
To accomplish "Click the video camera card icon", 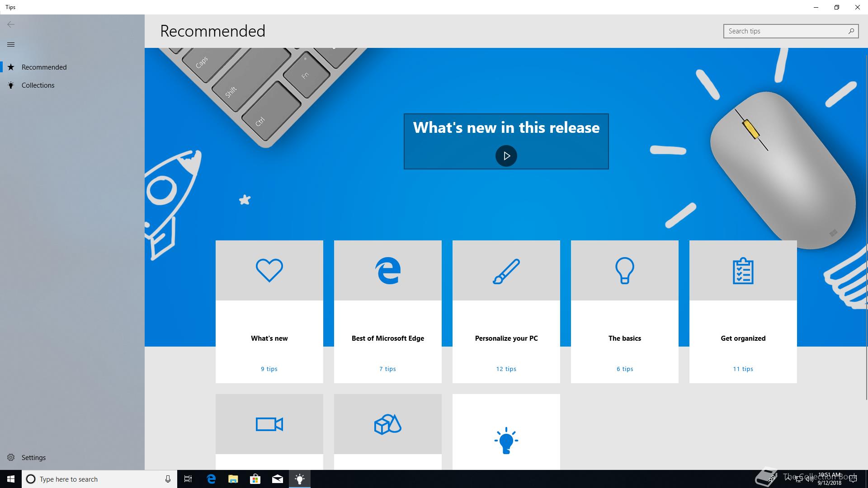I will [x=269, y=424].
